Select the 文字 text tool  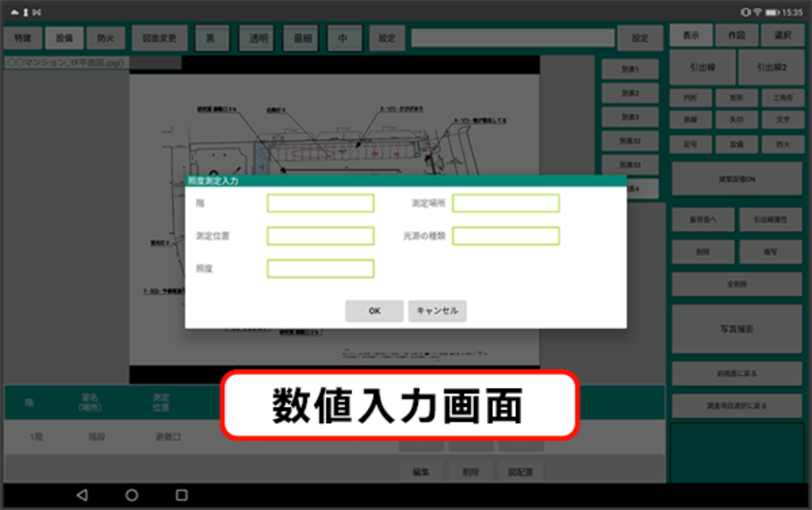pos(783,120)
